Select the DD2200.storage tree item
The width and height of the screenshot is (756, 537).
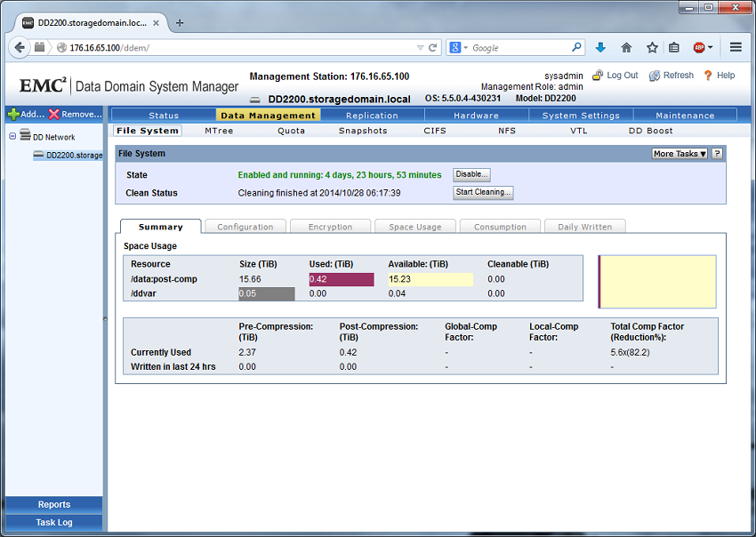pyautogui.click(x=68, y=156)
